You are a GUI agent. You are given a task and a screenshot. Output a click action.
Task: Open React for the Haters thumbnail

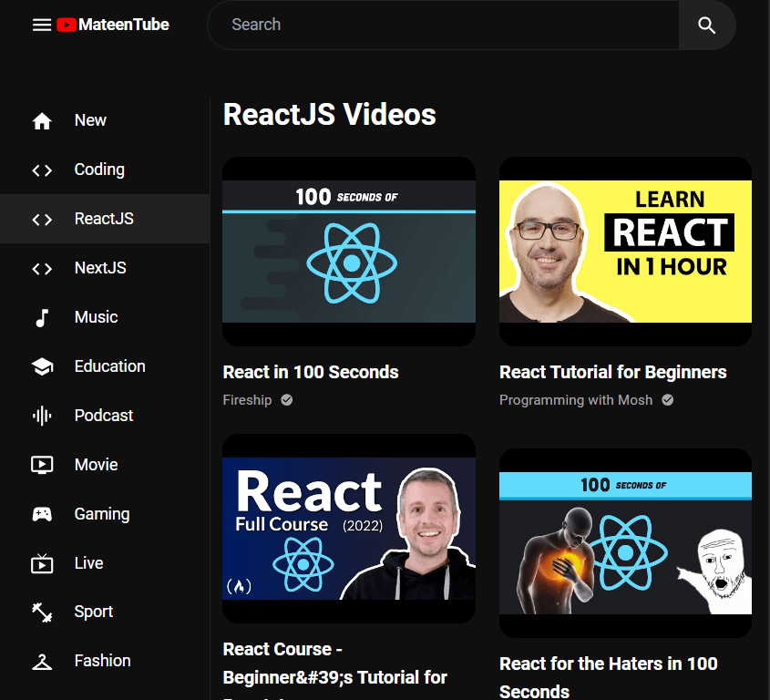[x=625, y=543]
